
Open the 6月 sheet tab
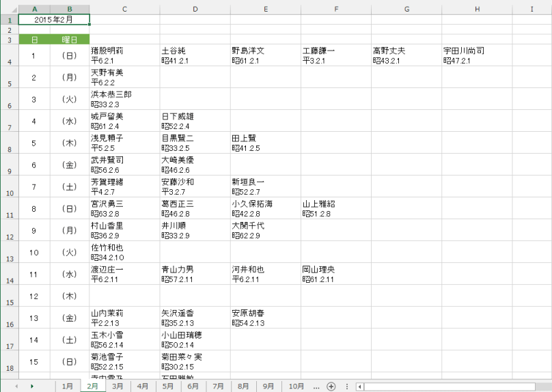coord(193,386)
